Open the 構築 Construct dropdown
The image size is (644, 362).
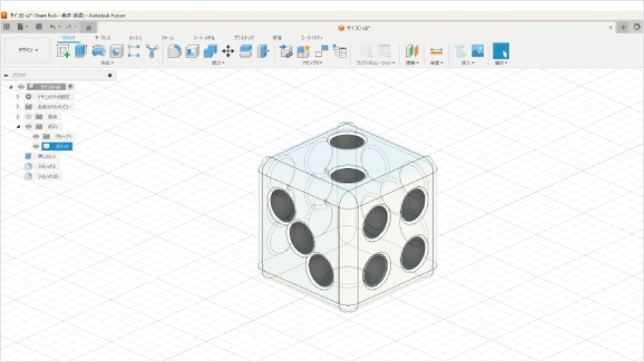[412, 63]
